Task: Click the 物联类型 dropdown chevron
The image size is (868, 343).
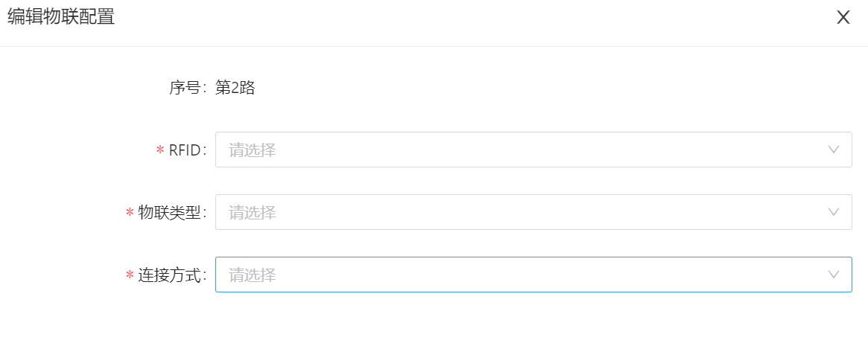Action: (834, 212)
